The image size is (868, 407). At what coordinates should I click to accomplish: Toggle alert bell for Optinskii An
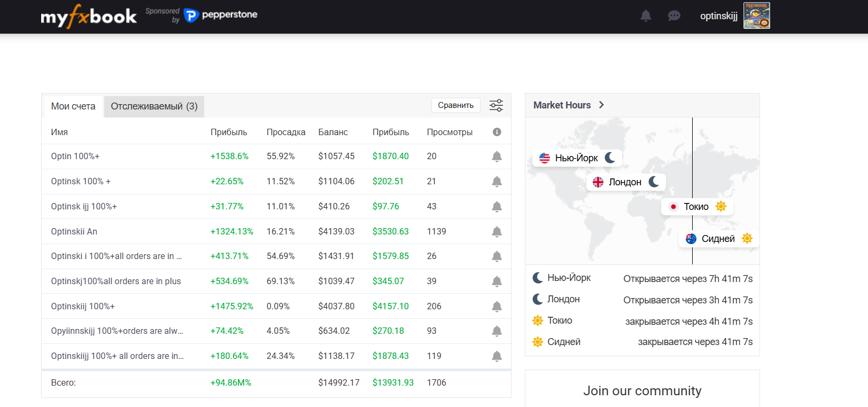coord(497,232)
